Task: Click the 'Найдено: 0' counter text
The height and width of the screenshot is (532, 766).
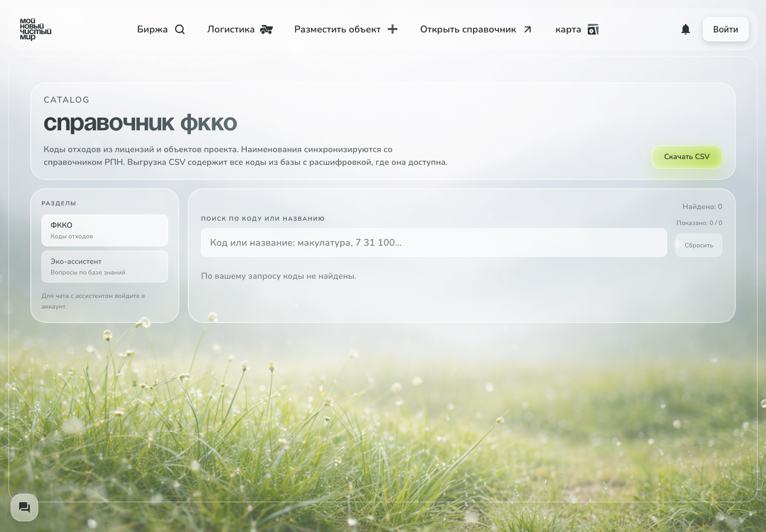Action: point(702,206)
